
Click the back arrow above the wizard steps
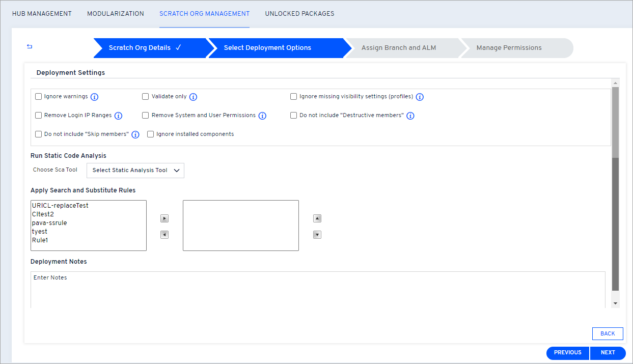(x=29, y=46)
